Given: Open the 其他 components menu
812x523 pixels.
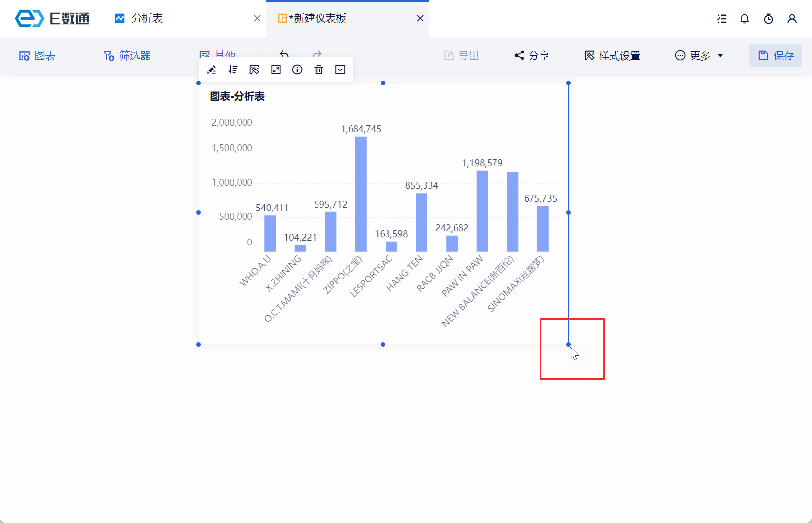Looking at the screenshot, I should tap(217, 54).
